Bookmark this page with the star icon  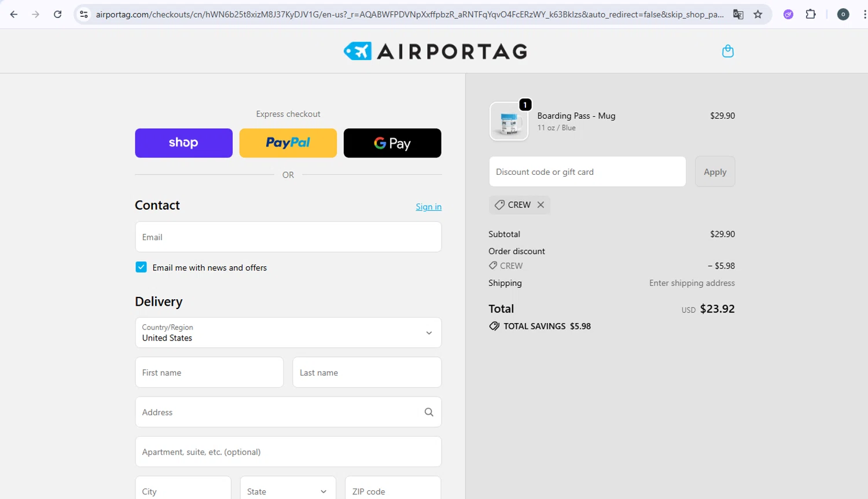(758, 14)
